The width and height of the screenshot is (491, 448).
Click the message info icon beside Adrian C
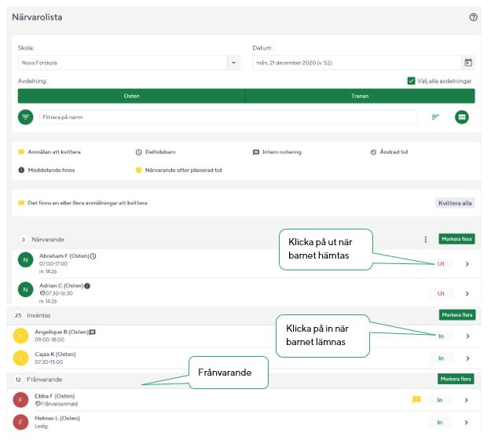(x=87, y=285)
